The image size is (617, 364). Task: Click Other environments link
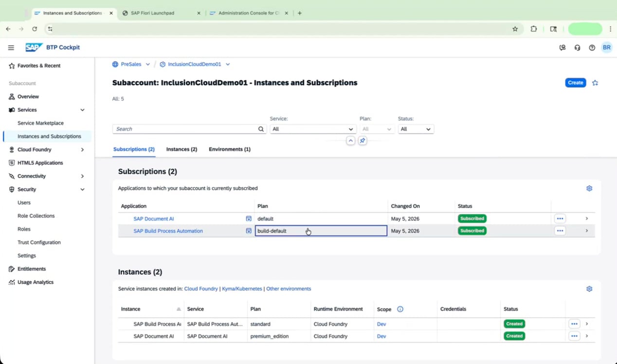[x=289, y=289]
